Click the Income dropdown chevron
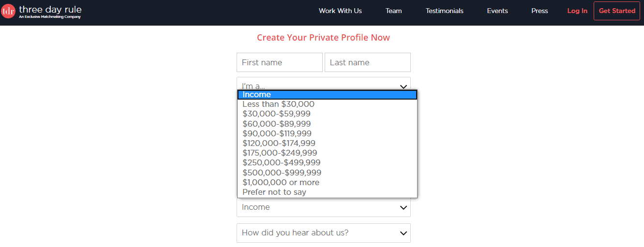 pyautogui.click(x=403, y=207)
